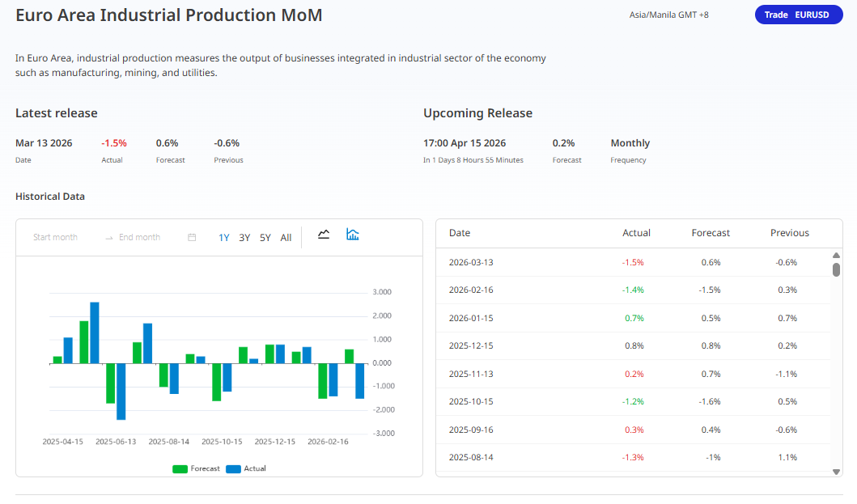Click the Forecast column header
The height and width of the screenshot is (504, 857).
click(711, 233)
